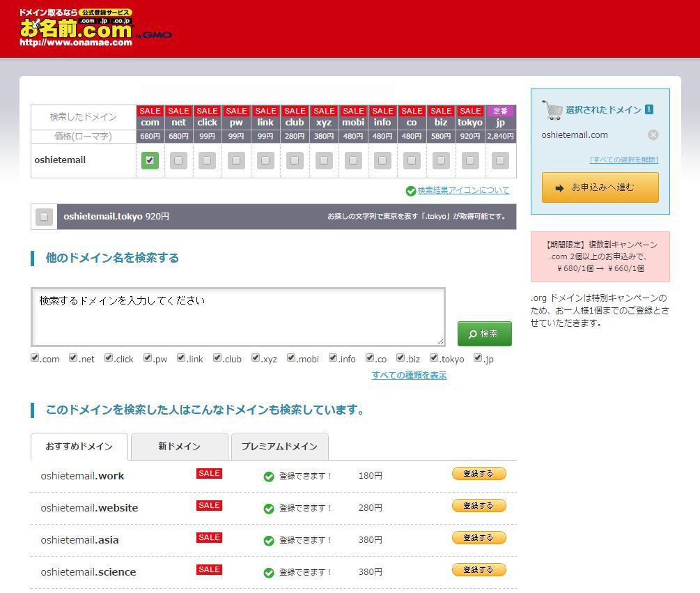This screenshot has width=700, height=593.
Task: Register oshietemail.science with 登録する
Action: 479,570
